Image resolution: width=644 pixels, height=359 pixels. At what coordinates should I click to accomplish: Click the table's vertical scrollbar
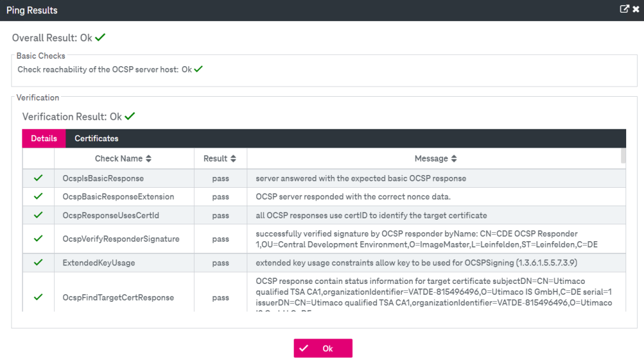[x=623, y=157]
